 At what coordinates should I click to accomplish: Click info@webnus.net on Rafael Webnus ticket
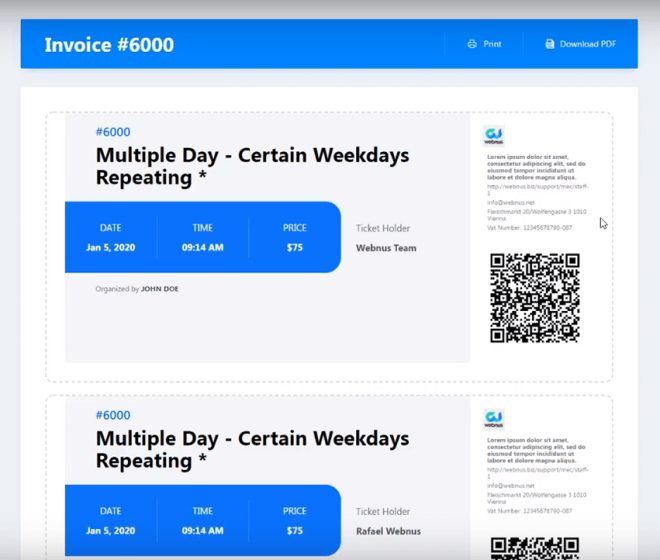(x=511, y=486)
